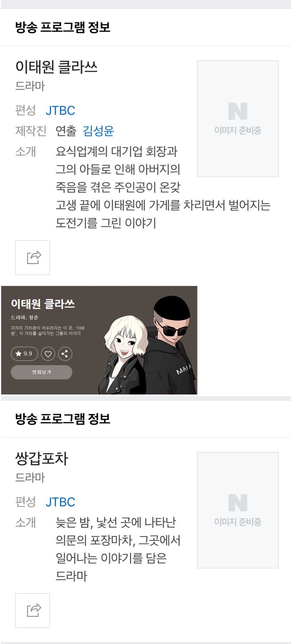Open director 김성윤 link
Image resolution: width=291 pixels, height=644 pixels.
(98, 131)
